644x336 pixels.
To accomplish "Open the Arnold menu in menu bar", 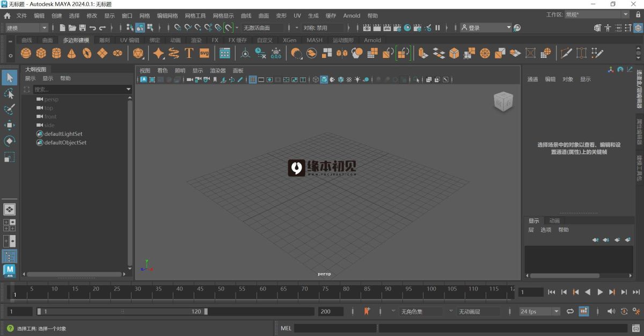I will 352,16.
